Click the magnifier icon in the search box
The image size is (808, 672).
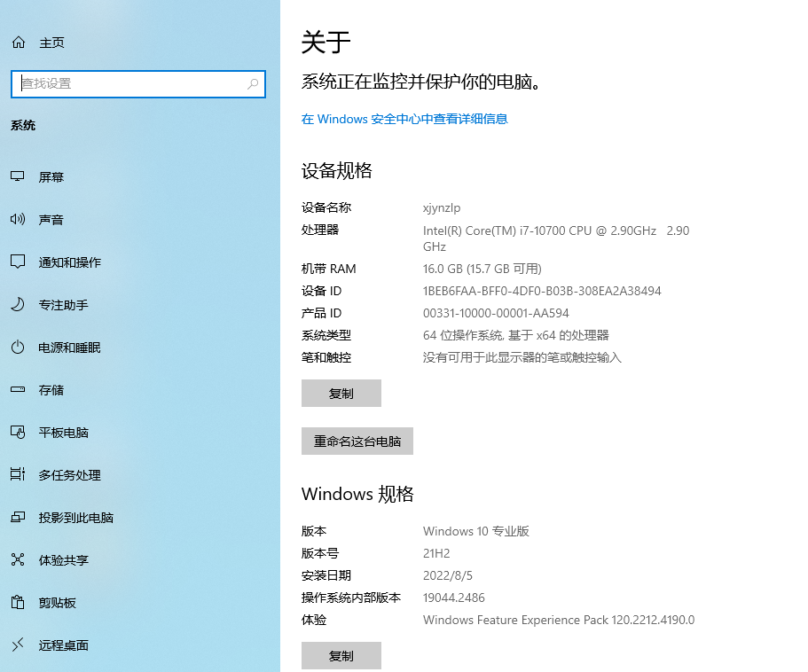coord(253,84)
